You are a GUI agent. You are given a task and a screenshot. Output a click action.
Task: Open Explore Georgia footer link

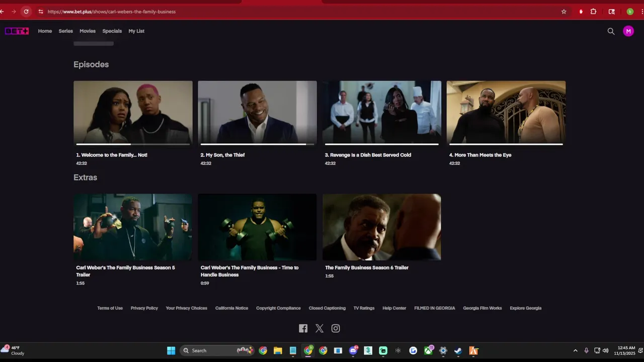click(x=525, y=308)
